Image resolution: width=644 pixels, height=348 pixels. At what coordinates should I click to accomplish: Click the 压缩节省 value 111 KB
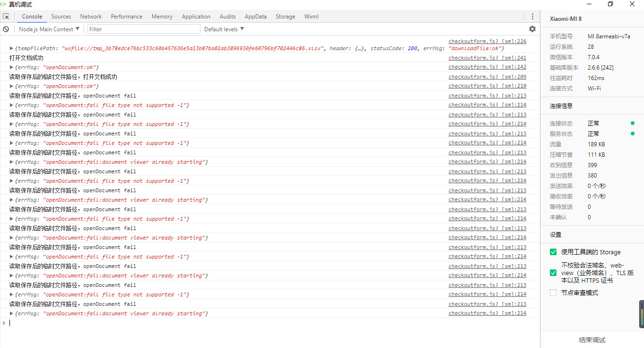point(596,154)
